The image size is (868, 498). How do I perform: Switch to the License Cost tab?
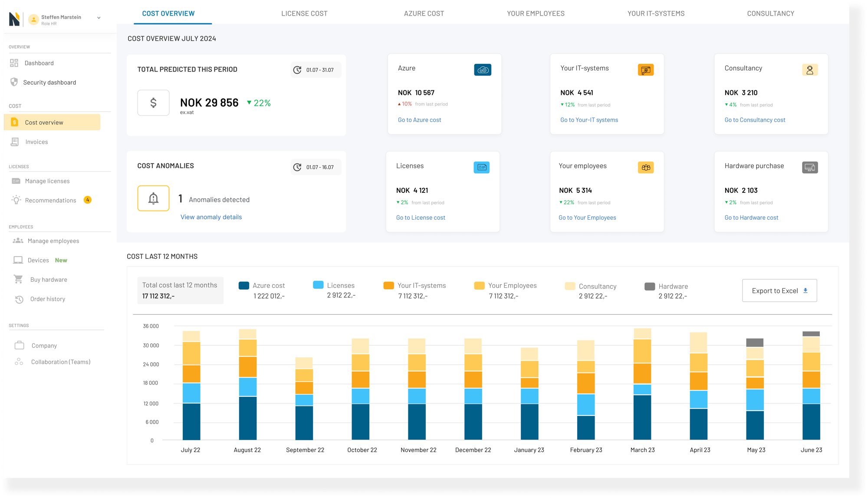point(304,13)
